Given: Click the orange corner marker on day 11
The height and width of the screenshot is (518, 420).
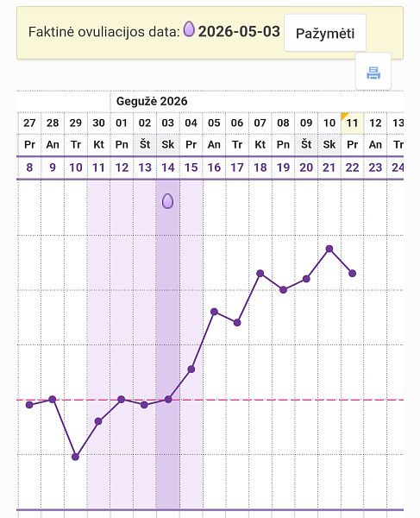Looking at the screenshot, I should coord(344,116).
